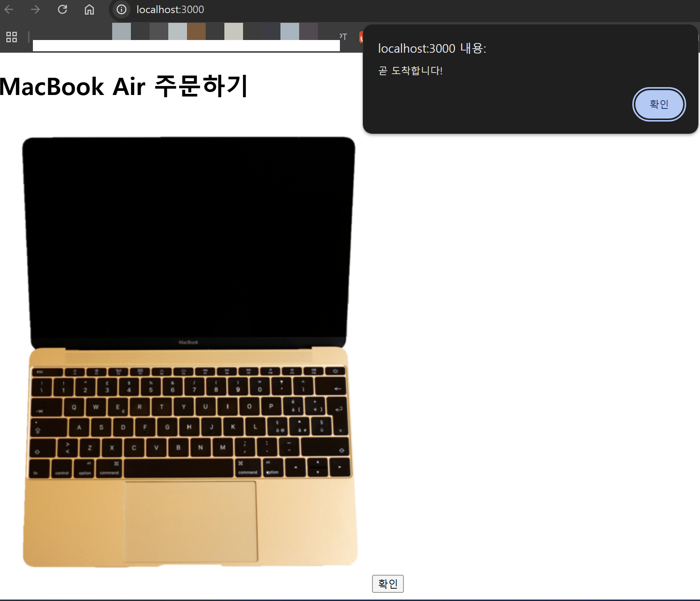Image resolution: width=700 pixels, height=601 pixels.
Task: Click the alert message '곧 도착합니다!'
Action: click(x=410, y=70)
